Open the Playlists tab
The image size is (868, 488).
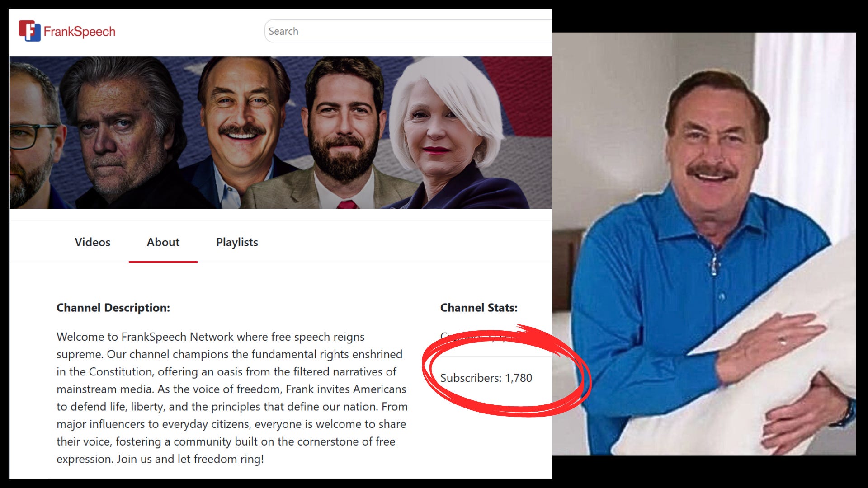point(237,242)
